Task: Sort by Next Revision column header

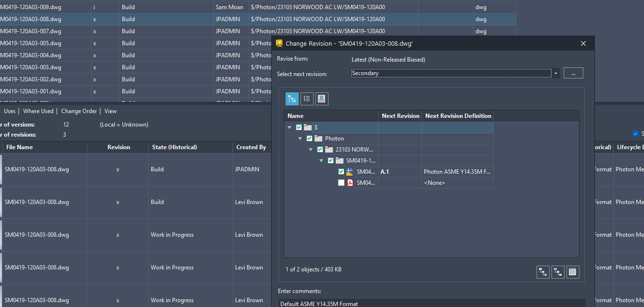Action: click(x=400, y=116)
